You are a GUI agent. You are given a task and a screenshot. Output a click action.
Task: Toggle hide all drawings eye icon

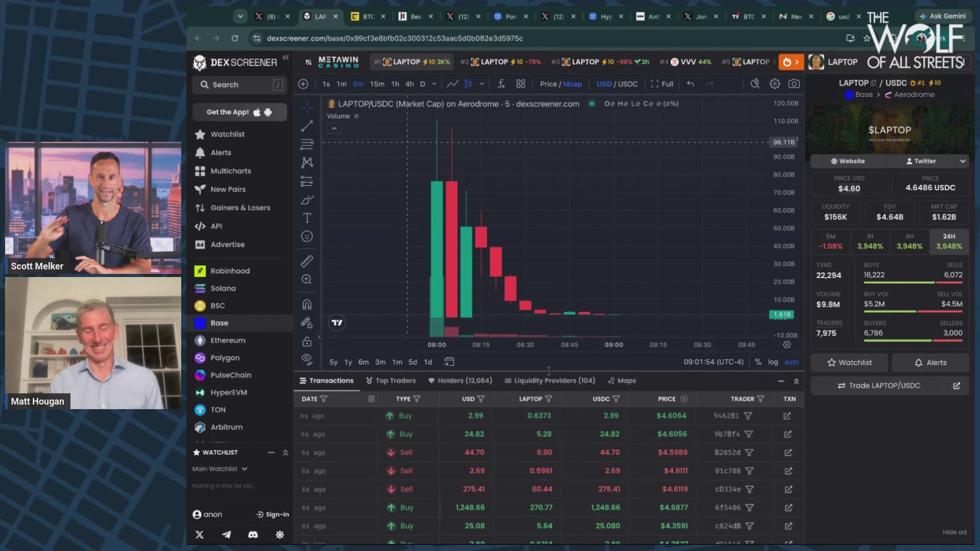click(307, 359)
